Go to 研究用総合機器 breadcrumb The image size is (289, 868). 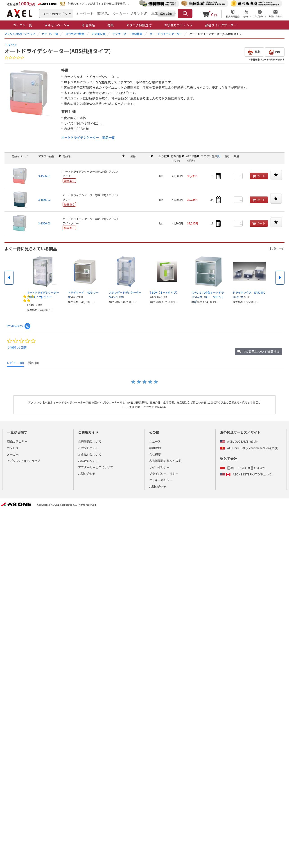click(75, 34)
